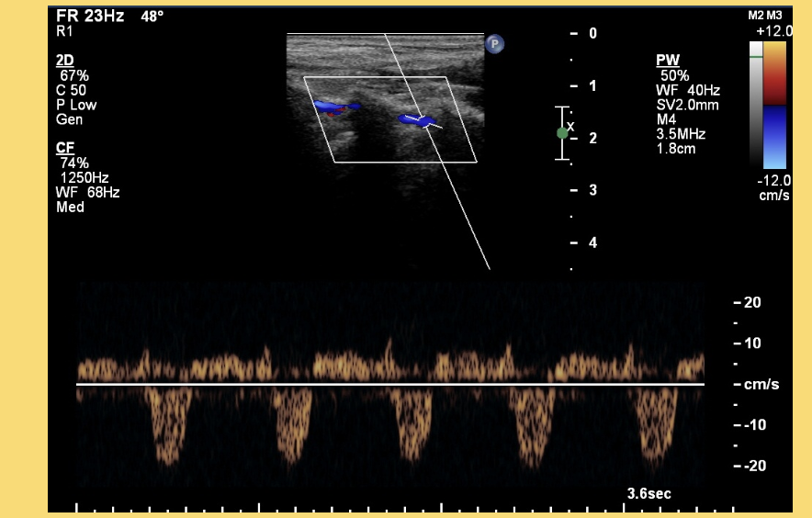Click the spectral Doppler baseline

390,384
